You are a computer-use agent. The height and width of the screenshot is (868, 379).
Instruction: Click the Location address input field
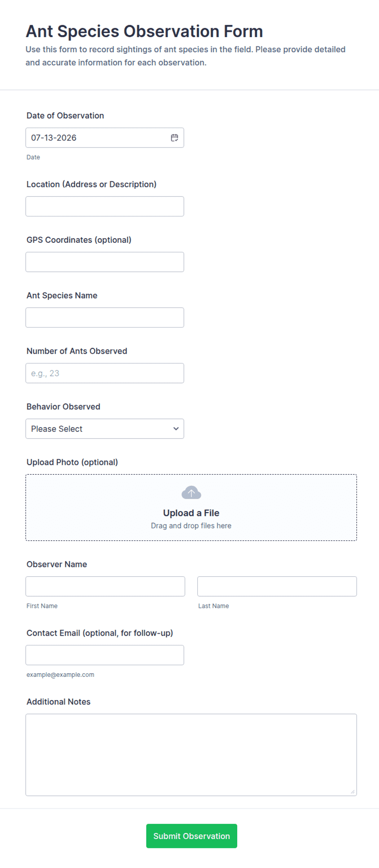[x=105, y=206]
